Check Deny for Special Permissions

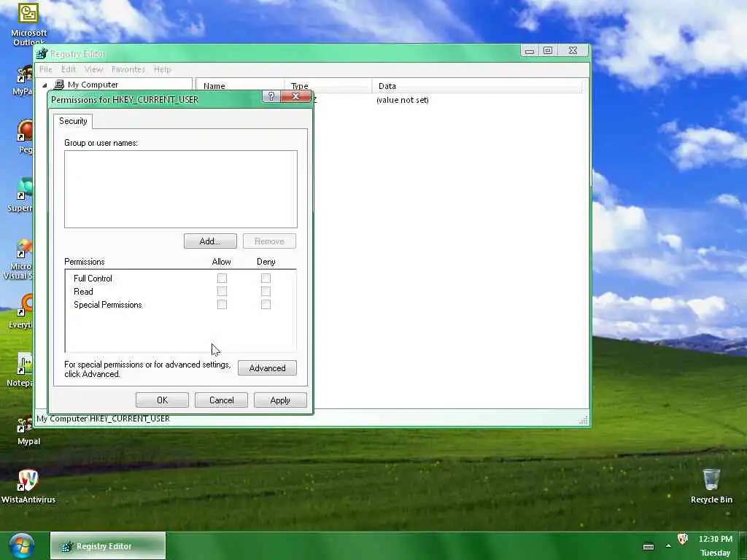pyautogui.click(x=266, y=304)
